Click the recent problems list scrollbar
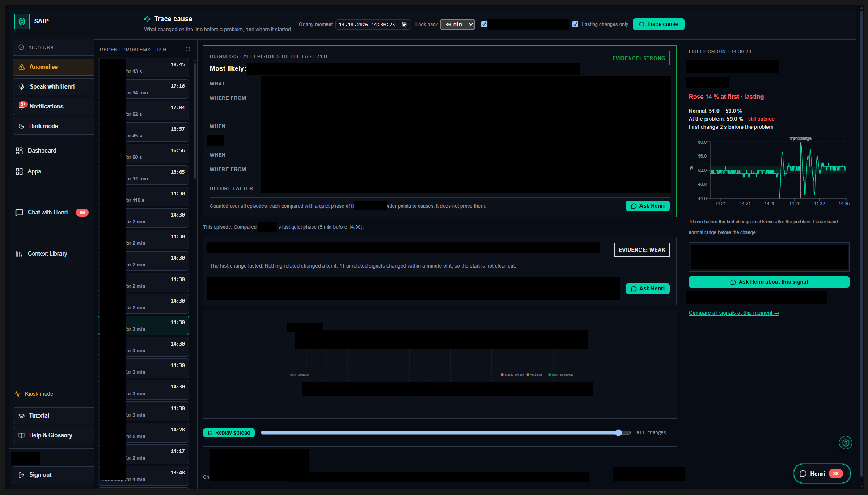 pyautogui.click(x=195, y=121)
